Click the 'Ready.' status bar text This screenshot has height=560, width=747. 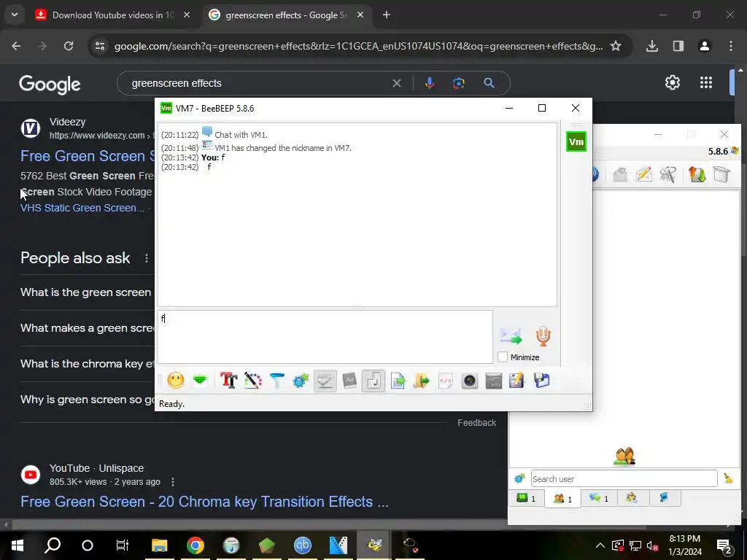pos(171,404)
